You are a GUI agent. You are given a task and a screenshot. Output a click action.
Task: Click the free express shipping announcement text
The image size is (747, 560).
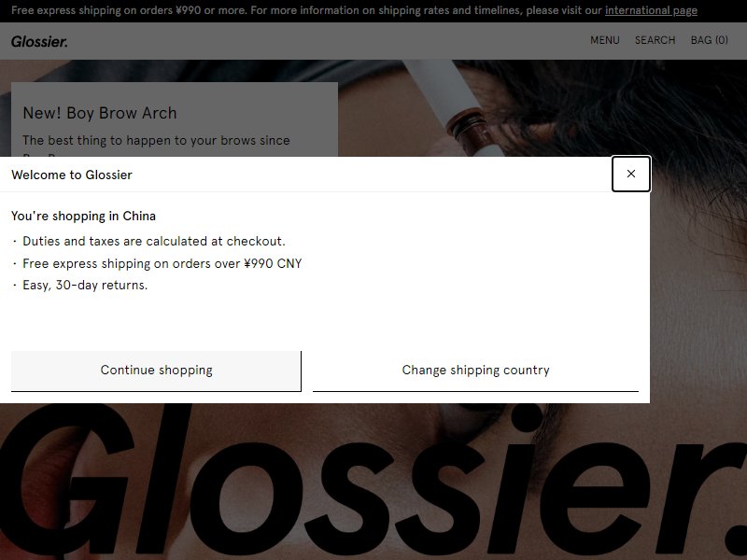tap(307, 10)
